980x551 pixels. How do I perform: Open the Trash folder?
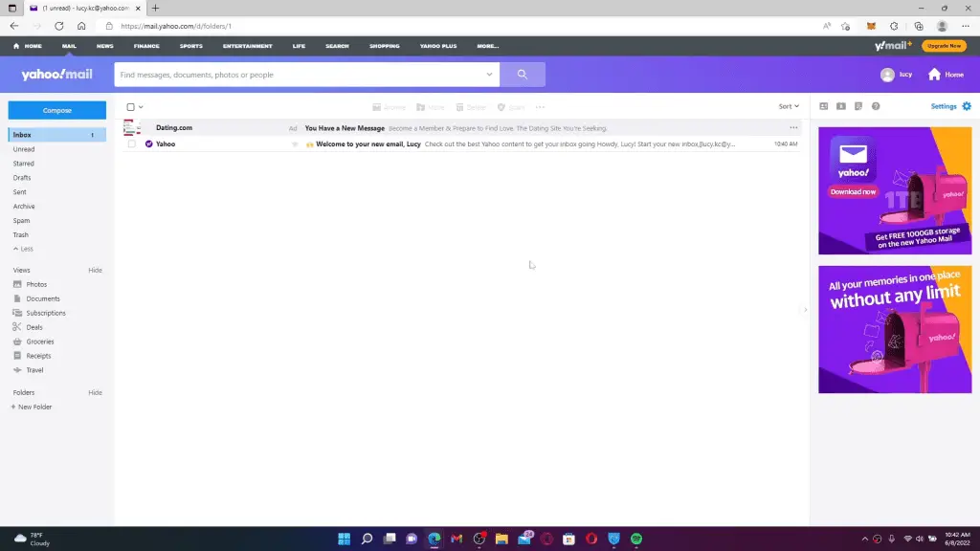point(21,235)
